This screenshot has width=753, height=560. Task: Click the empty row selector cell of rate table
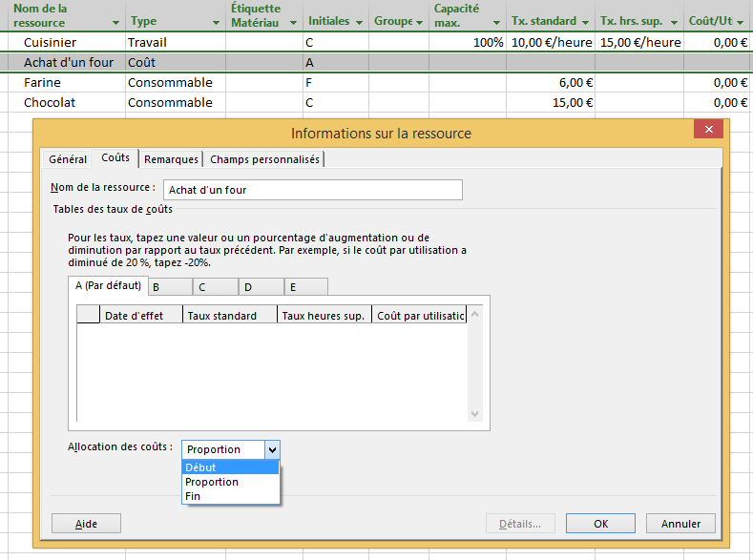(x=88, y=314)
